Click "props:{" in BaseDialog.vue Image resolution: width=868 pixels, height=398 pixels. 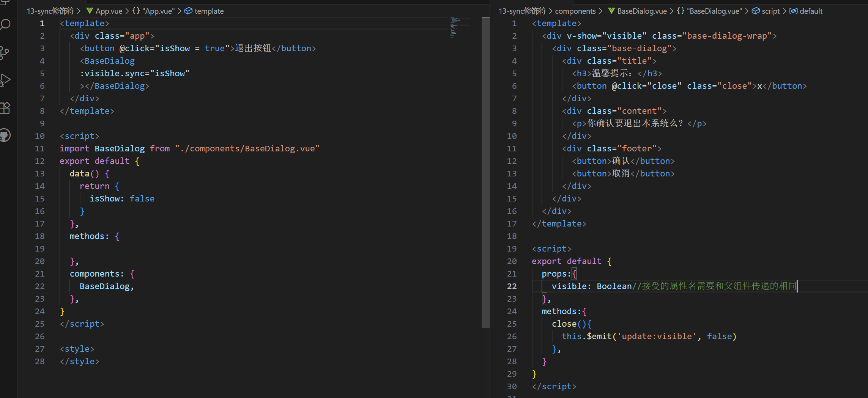[559, 274]
